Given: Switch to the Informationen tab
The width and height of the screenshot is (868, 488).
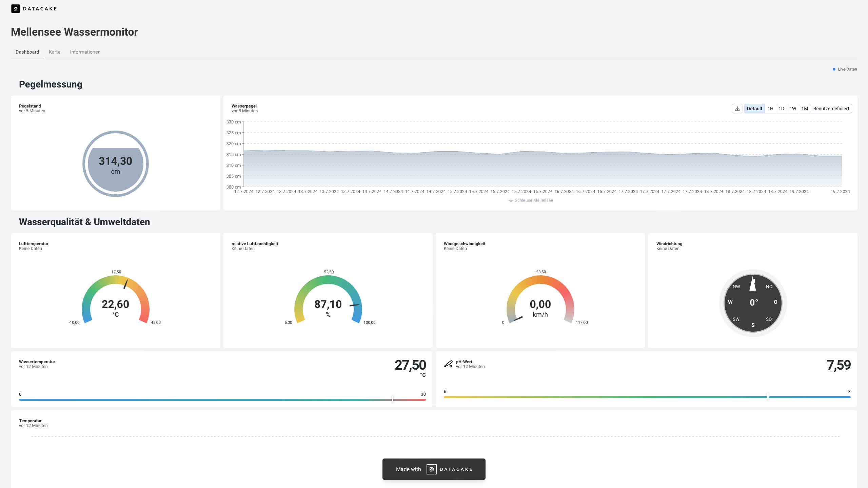Looking at the screenshot, I should 85,52.
